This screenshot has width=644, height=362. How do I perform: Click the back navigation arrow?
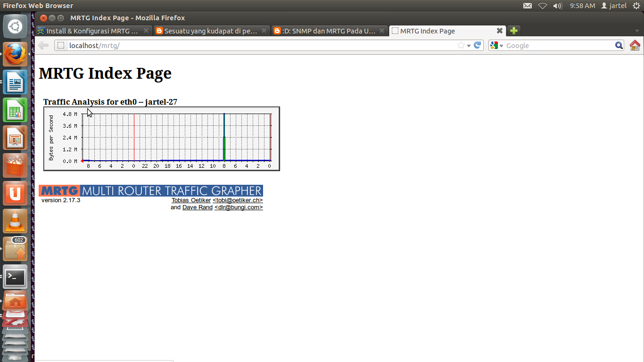pyautogui.click(x=43, y=45)
